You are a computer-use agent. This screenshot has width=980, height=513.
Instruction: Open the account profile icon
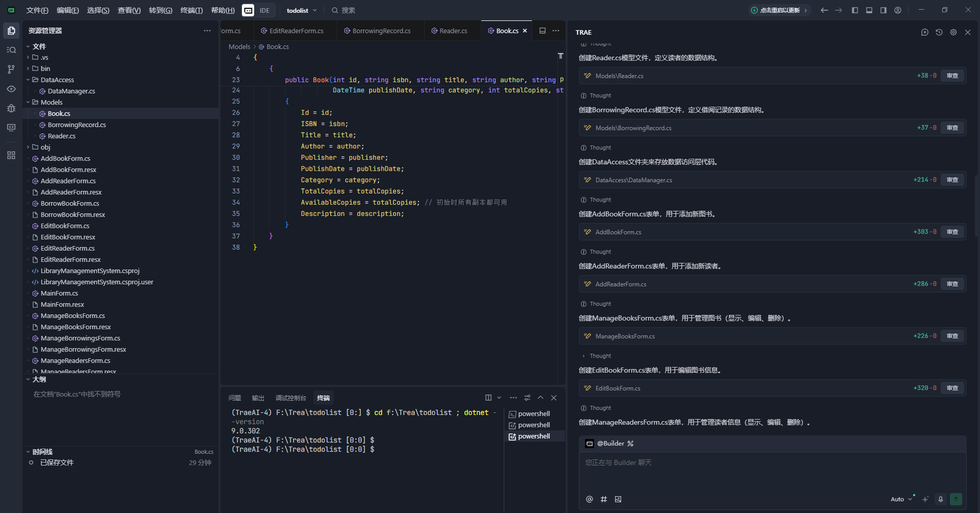point(898,10)
